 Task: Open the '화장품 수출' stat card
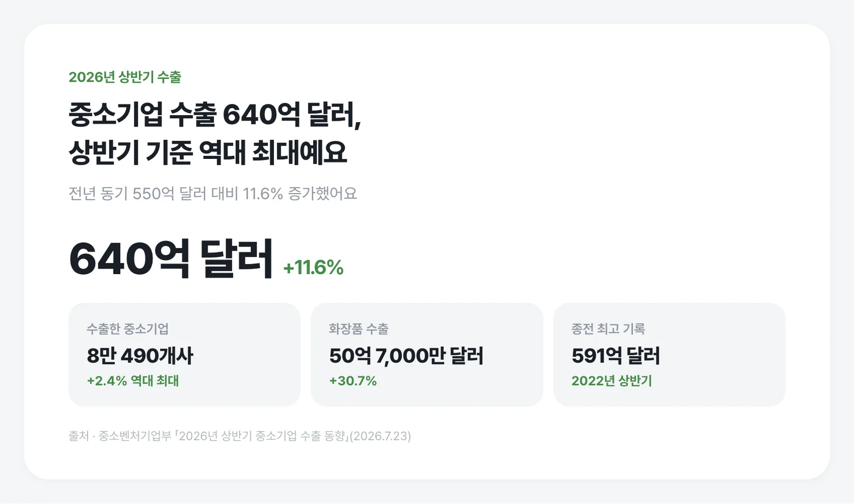pyautogui.click(x=427, y=355)
